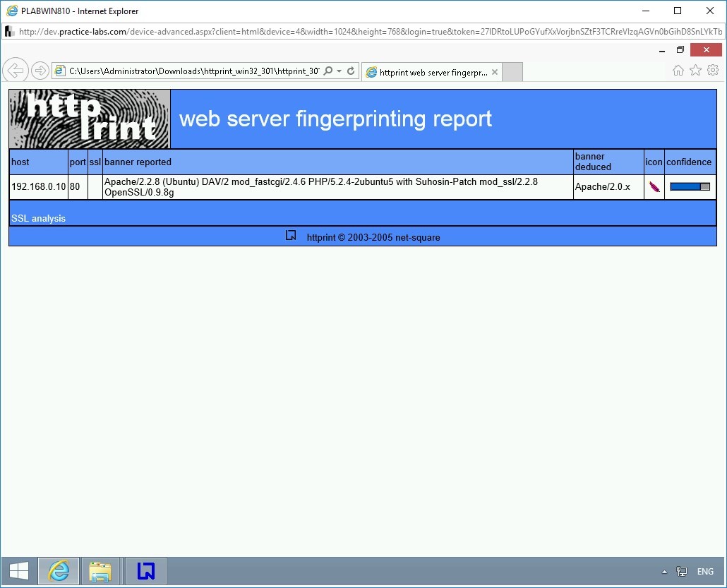Click the net-square logo in the footer

tap(291, 236)
